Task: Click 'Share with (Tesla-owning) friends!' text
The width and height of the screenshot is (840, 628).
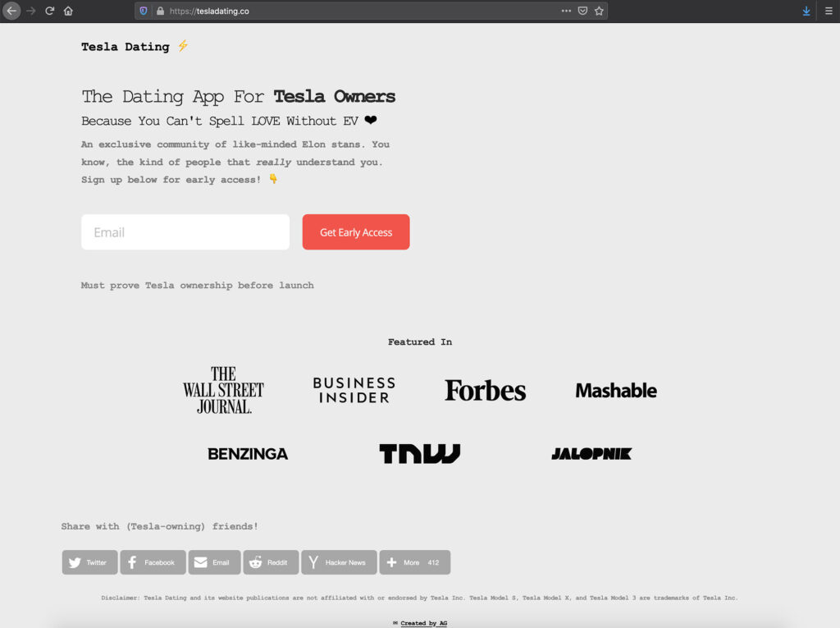Action: click(160, 527)
